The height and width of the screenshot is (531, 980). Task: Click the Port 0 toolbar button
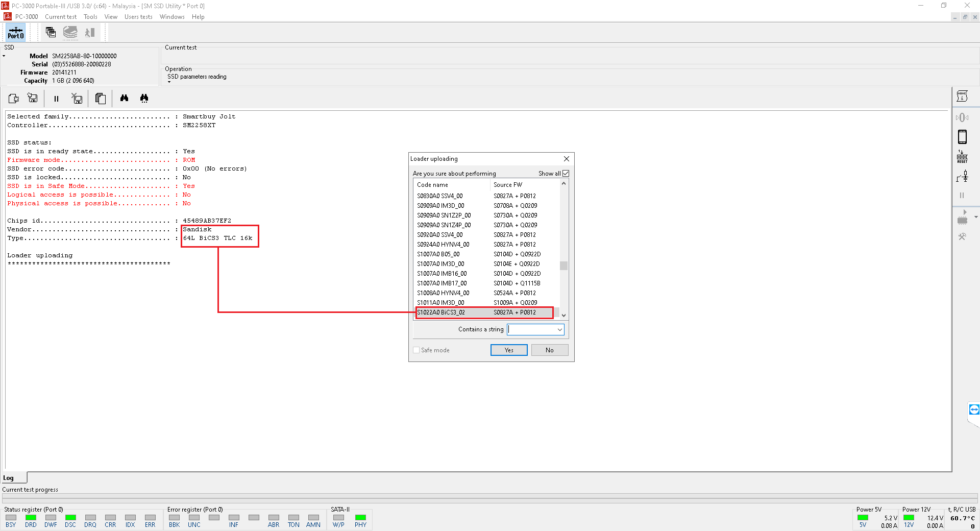15,33
